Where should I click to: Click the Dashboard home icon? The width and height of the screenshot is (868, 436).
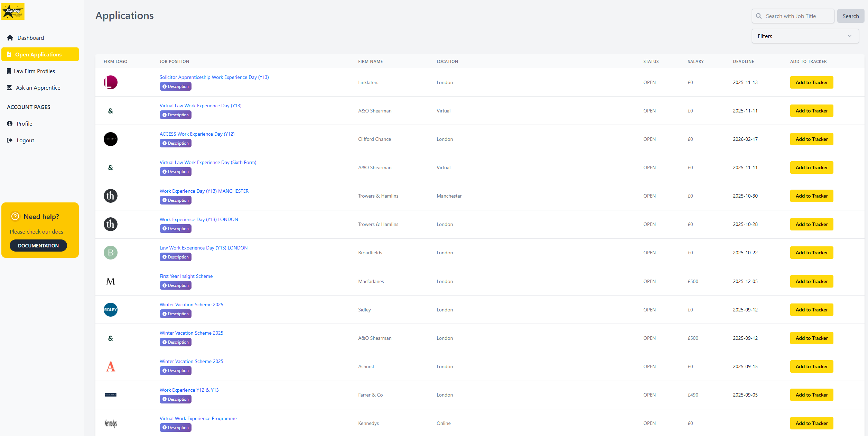point(10,38)
